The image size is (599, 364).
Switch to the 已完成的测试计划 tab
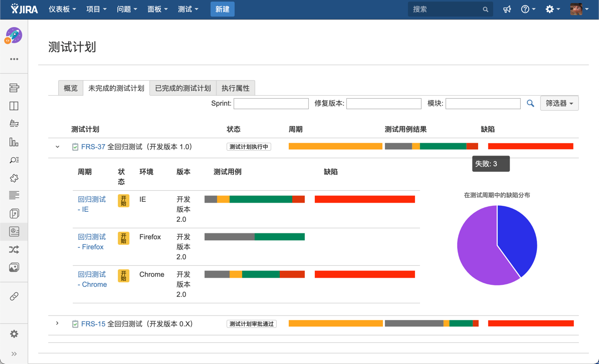coord(183,88)
